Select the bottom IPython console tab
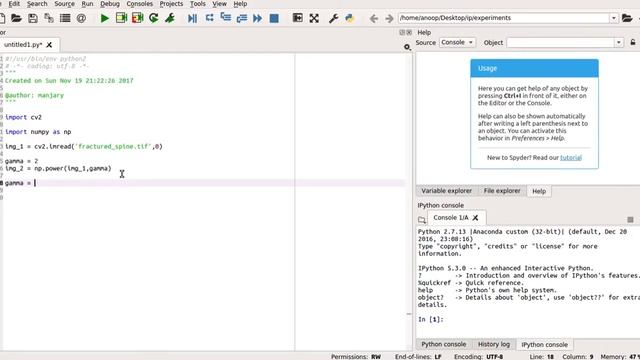 (544, 344)
